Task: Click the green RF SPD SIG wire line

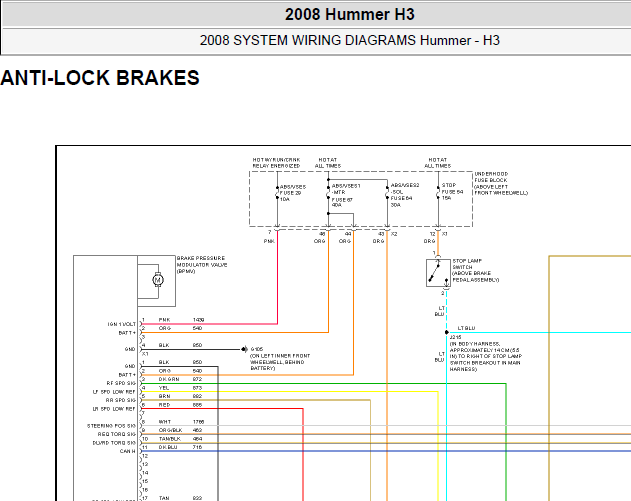Action: point(322,383)
